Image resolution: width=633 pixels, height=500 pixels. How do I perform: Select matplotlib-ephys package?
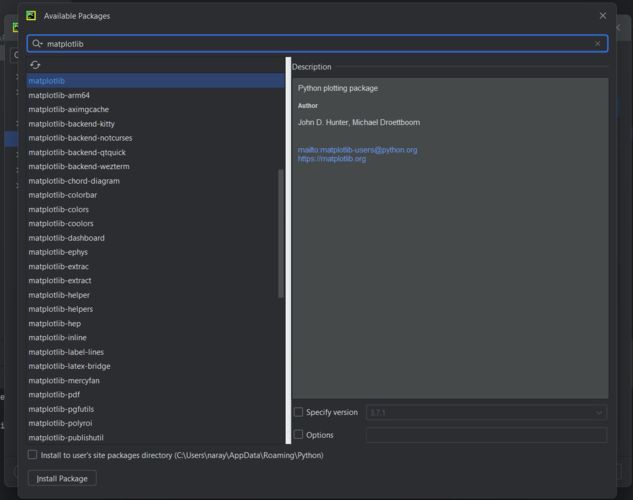[x=155, y=252]
